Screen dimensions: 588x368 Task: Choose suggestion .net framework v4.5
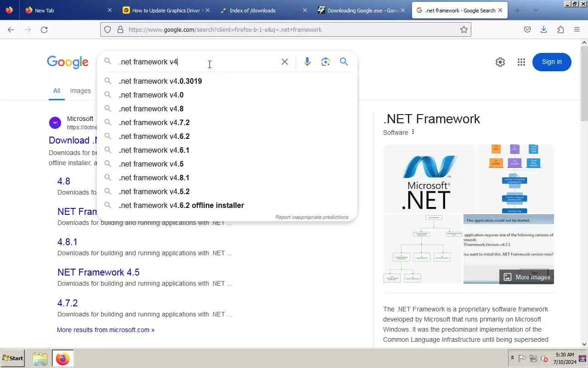click(227, 164)
